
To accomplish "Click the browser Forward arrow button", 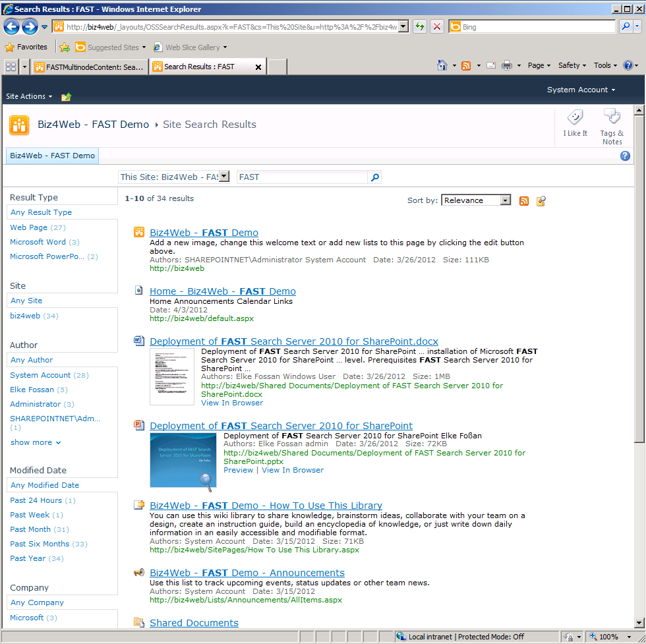I will pos(30,27).
